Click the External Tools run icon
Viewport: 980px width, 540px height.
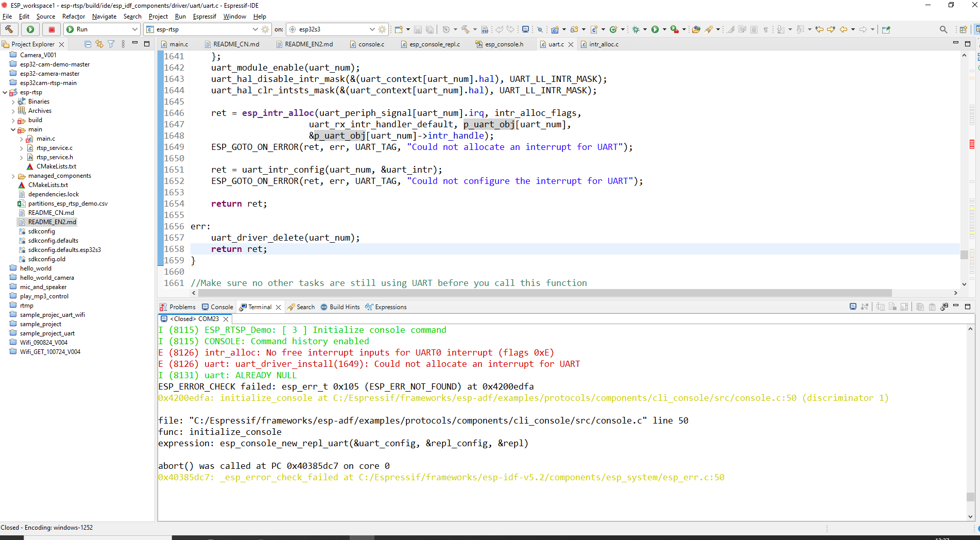[674, 29]
